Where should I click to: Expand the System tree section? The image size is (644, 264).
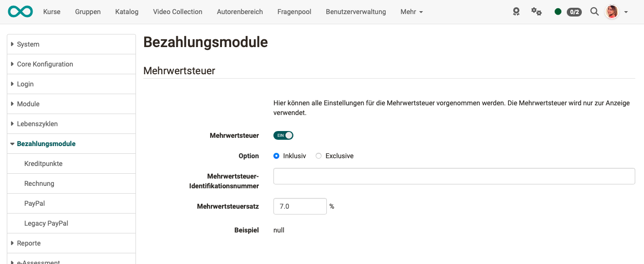(x=28, y=44)
